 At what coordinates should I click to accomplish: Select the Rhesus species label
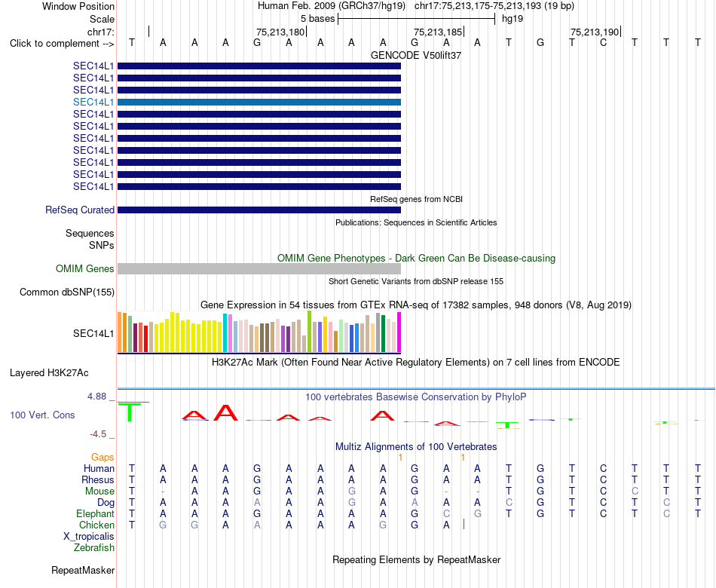tap(98, 480)
